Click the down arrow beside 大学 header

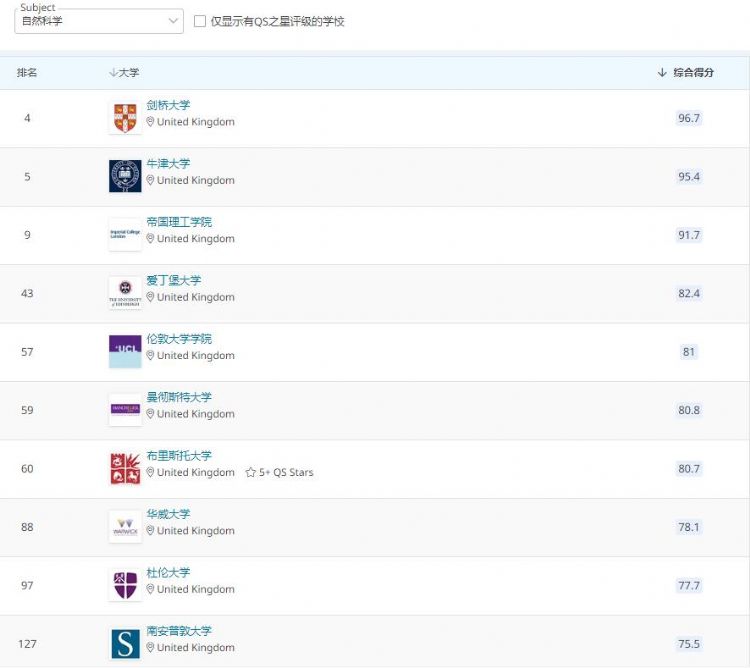tap(113, 73)
